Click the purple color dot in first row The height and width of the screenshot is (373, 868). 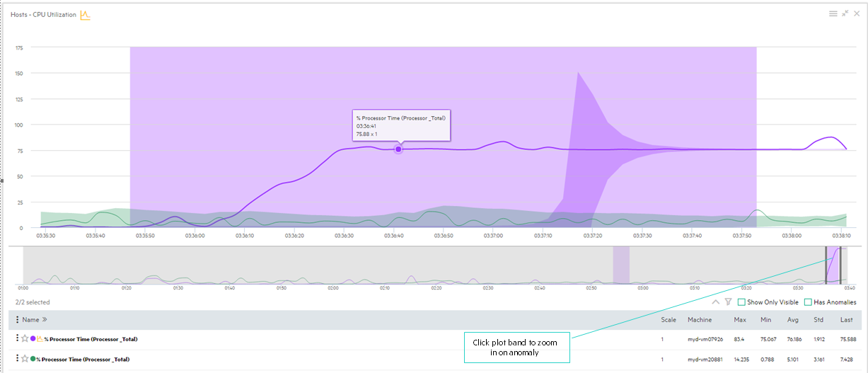click(x=33, y=339)
